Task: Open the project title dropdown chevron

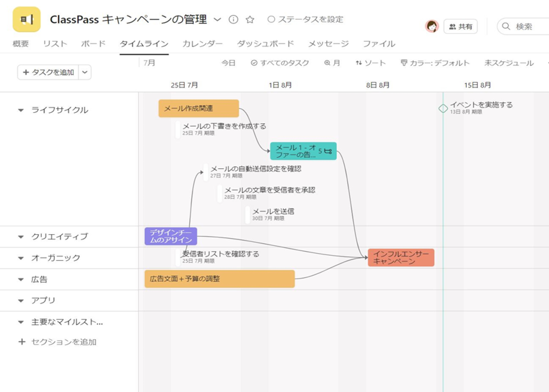Action: point(217,20)
